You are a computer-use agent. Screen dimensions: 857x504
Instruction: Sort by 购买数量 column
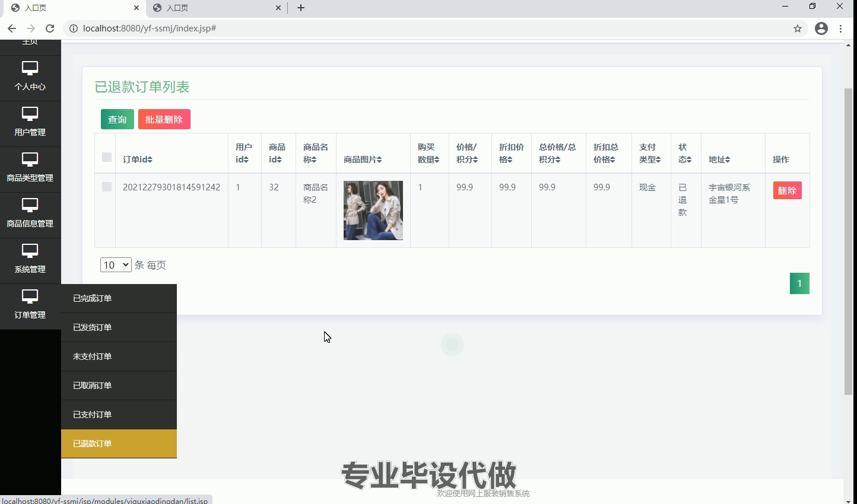coord(429,153)
